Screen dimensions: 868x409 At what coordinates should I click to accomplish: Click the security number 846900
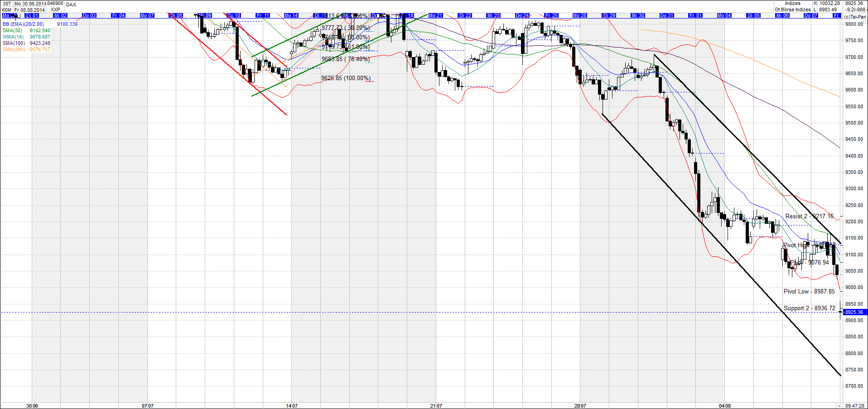pyautogui.click(x=55, y=3)
